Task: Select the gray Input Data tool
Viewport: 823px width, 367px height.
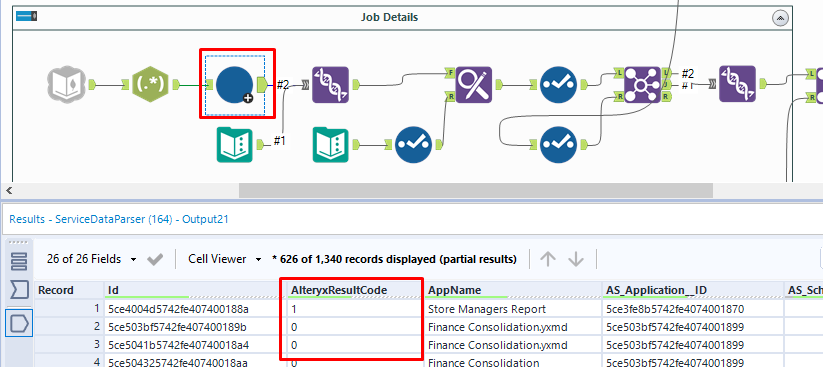Action: 66,85
